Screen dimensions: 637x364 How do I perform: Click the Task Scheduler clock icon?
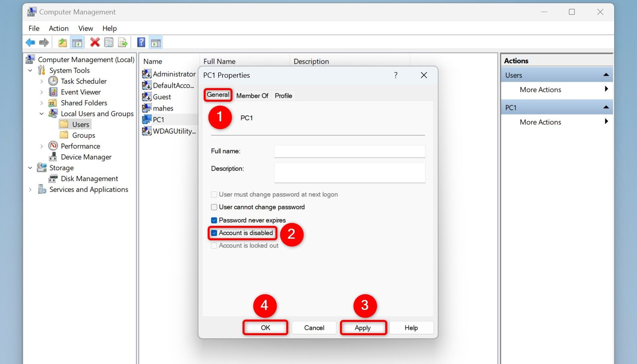(x=53, y=81)
